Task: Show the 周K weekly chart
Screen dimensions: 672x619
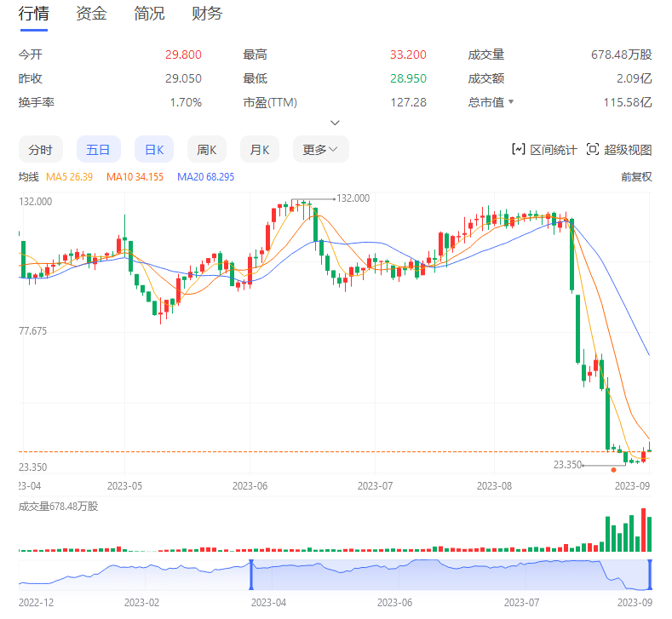Action: (207, 150)
